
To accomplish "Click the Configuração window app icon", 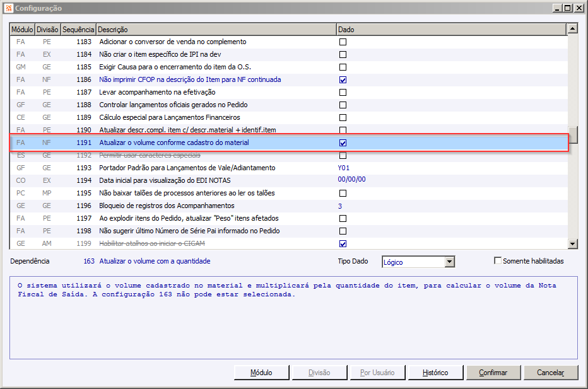I will 9,8.
